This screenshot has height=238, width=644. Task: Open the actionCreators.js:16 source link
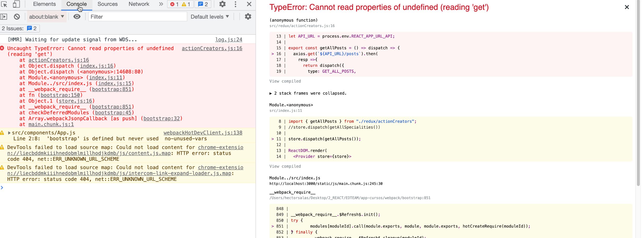(x=212, y=49)
